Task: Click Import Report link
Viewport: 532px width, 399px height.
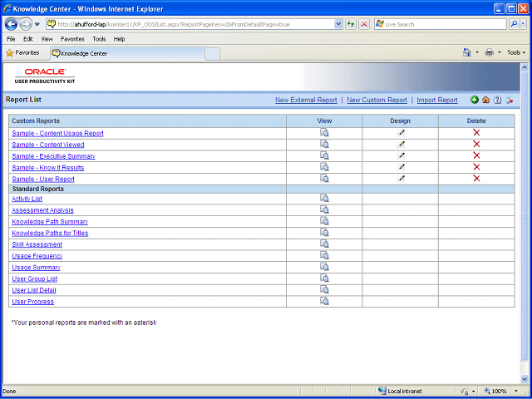Action: pos(437,100)
